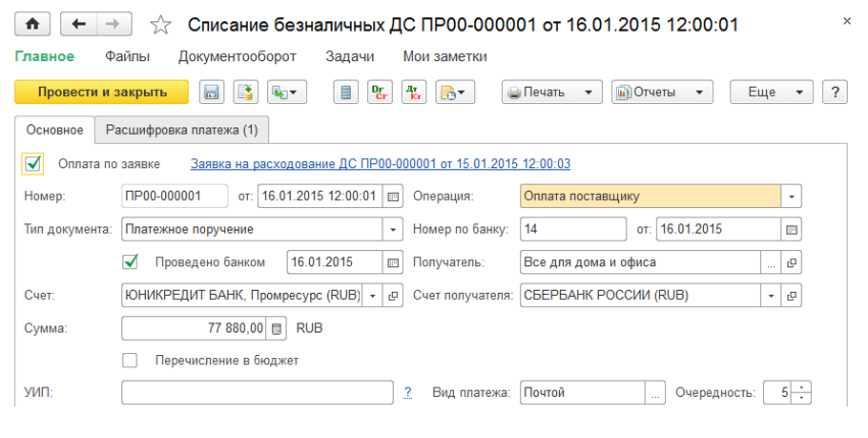Click the post document icon
This screenshot has height=438, width=868.
tap(246, 92)
